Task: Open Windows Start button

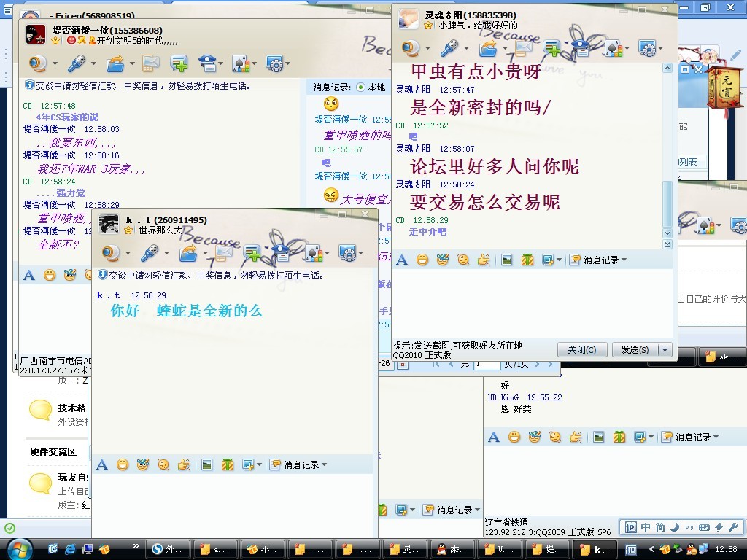Action: (x=18, y=549)
